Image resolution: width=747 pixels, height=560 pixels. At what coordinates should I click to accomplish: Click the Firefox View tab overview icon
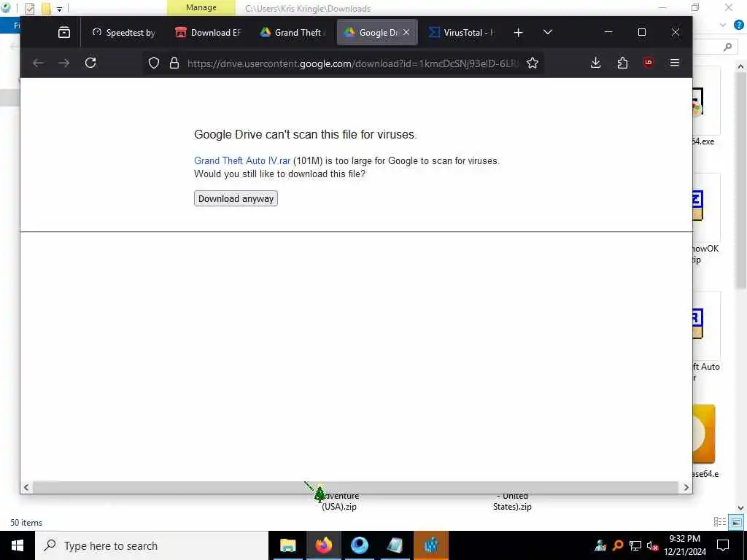pos(64,32)
